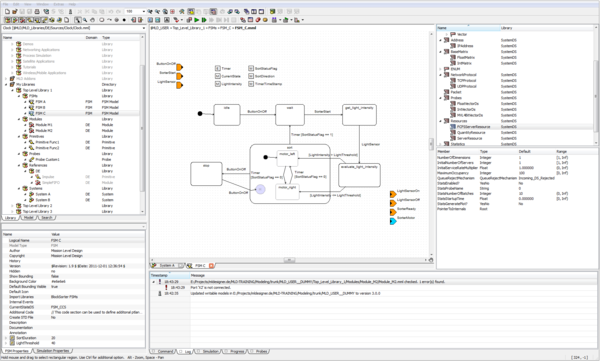Open the Simulation Properties tab
The width and height of the screenshot is (600, 361).
point(53,351)
